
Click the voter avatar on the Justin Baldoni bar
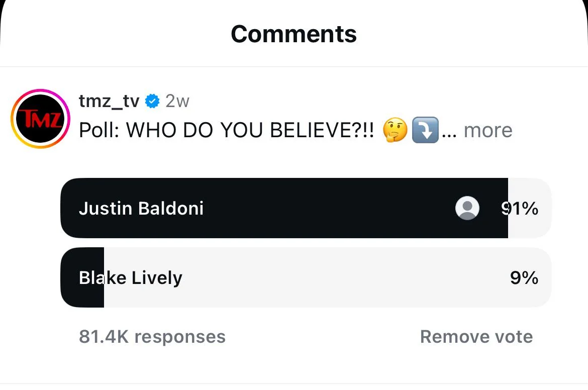pyautogui.click(x=467, y=208)
